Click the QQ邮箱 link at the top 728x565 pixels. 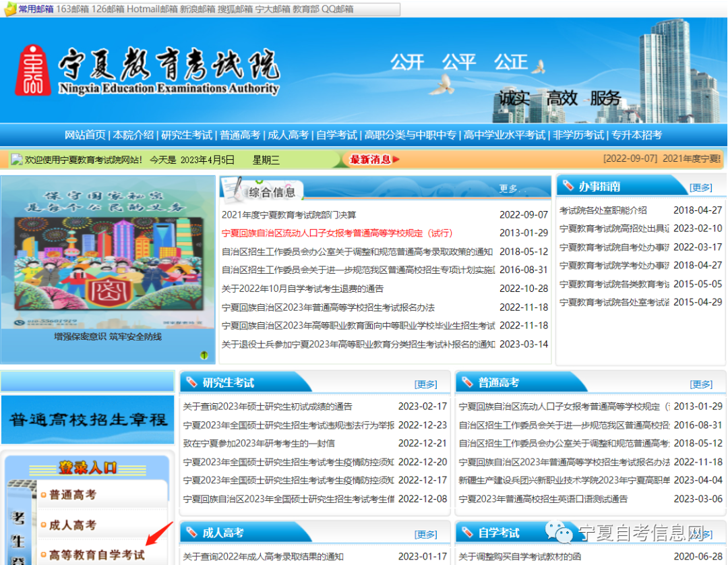pyautogui.click(x=337, y=9)
